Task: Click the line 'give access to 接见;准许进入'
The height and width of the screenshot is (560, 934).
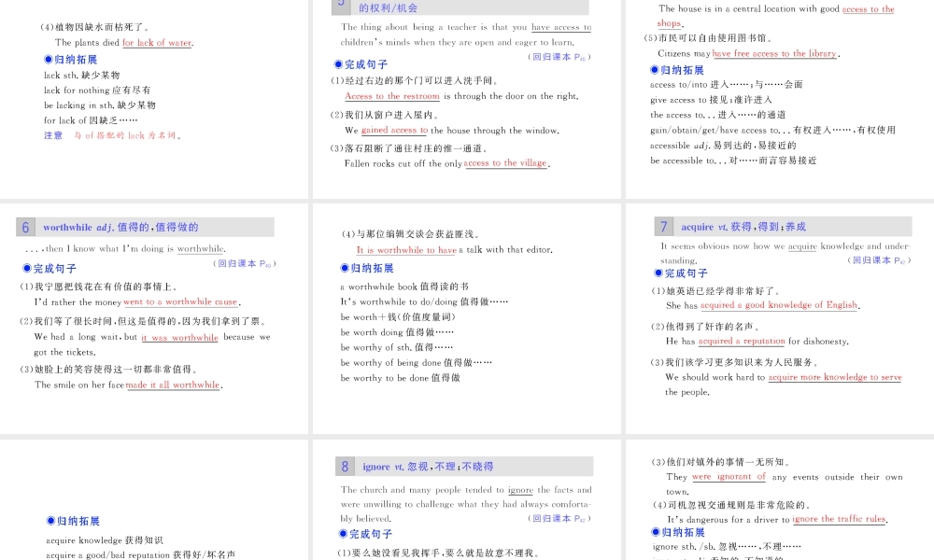Action: pos(711,100)
